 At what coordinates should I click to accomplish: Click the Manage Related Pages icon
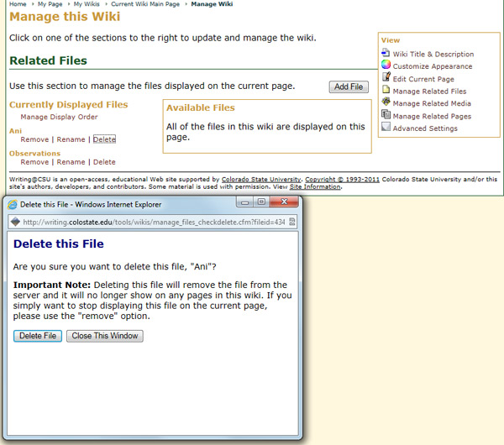click(386, 115)
